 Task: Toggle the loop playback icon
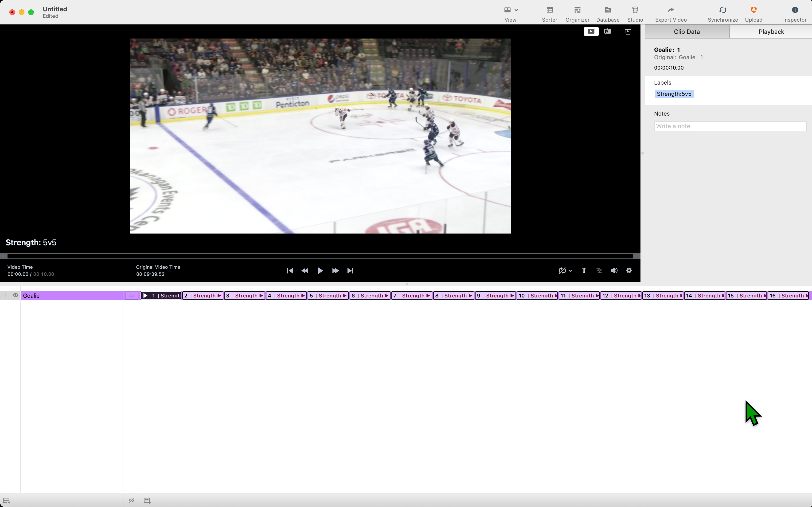pos(562,271)
